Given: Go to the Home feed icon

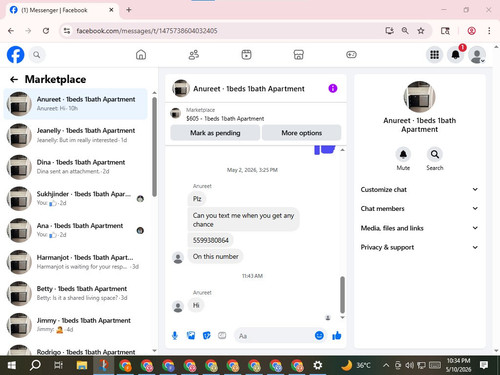Looking at the screenshot, I should click(141, 55).
